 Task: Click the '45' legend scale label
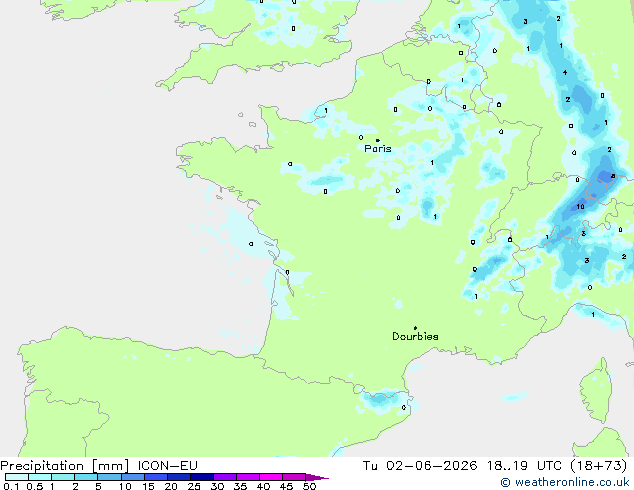click(286, 486)
